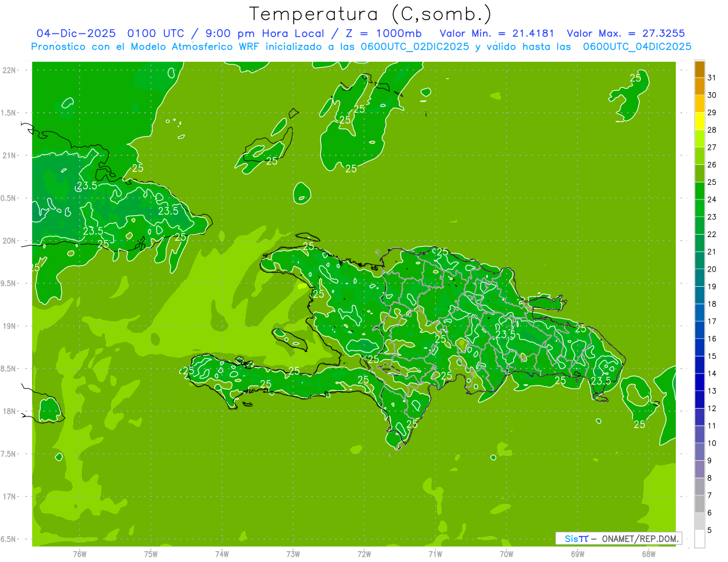728x562 pixels.
Task: Click the white legend swatch below 5
Action: click(699, 539)
